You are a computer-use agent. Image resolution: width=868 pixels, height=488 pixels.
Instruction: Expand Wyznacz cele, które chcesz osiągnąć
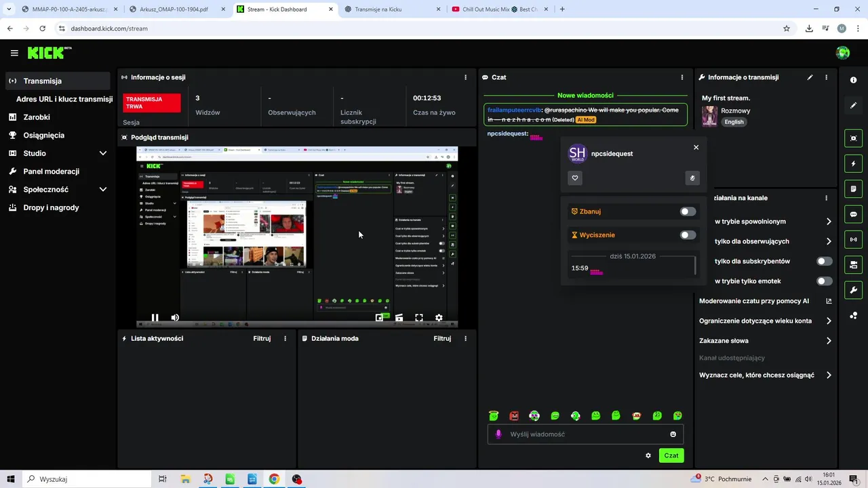coord(829,375)
